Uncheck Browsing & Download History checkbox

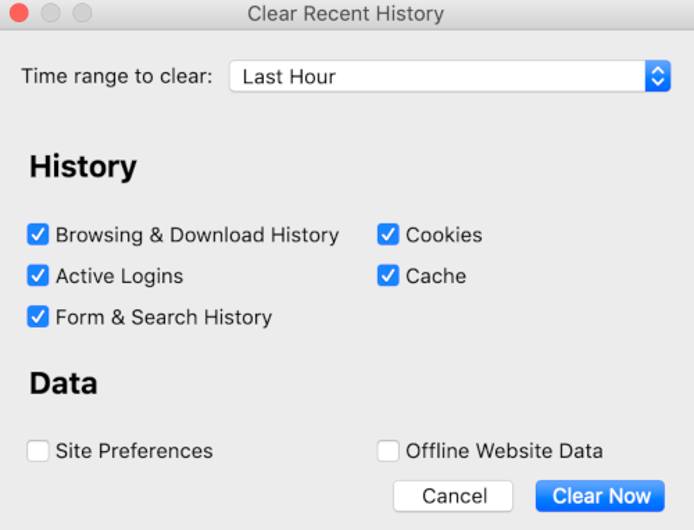(x=38, y=235)
